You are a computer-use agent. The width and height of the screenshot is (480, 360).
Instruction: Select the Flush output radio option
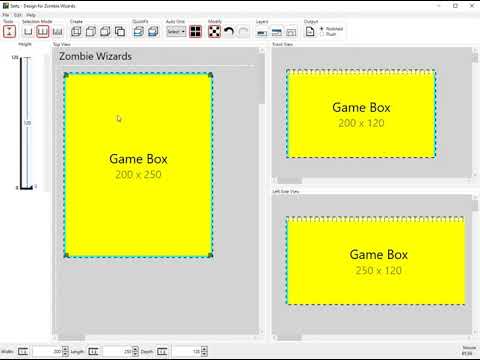click(x=328, y=34)
